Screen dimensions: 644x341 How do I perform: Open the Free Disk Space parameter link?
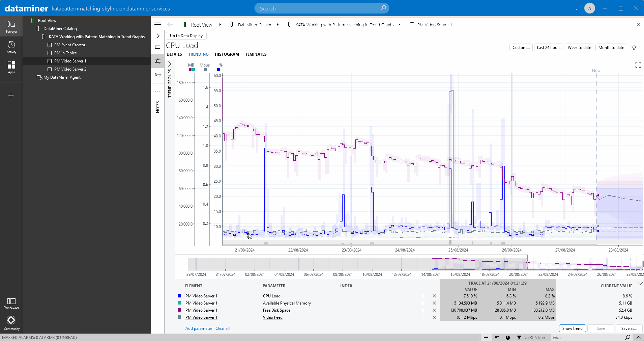276,310
